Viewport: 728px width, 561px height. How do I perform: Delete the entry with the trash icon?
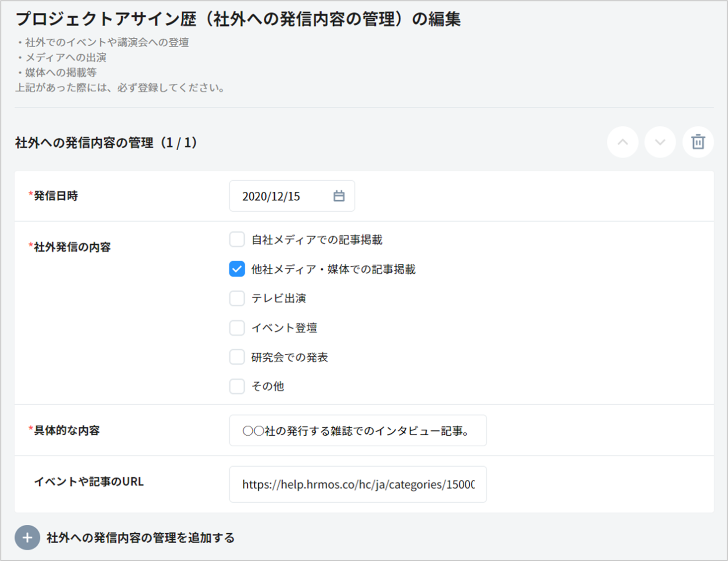698,142
